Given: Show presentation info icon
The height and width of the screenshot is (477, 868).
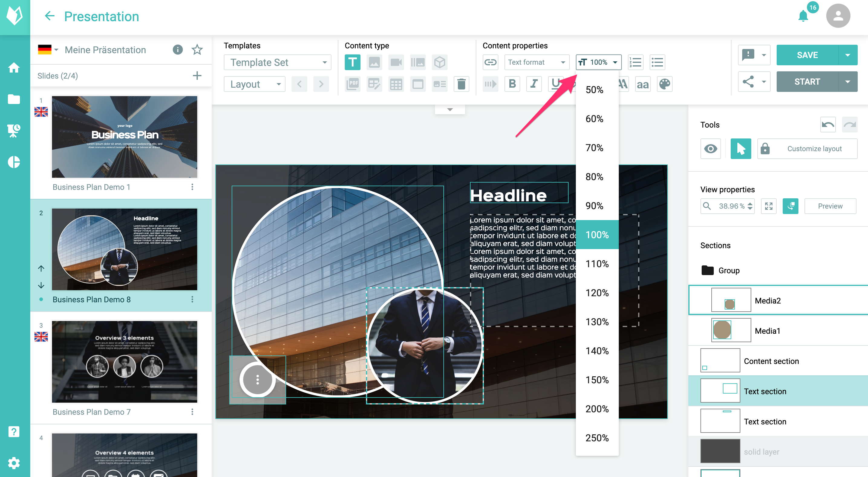Looking at the screenshot, I should [178, 50].
